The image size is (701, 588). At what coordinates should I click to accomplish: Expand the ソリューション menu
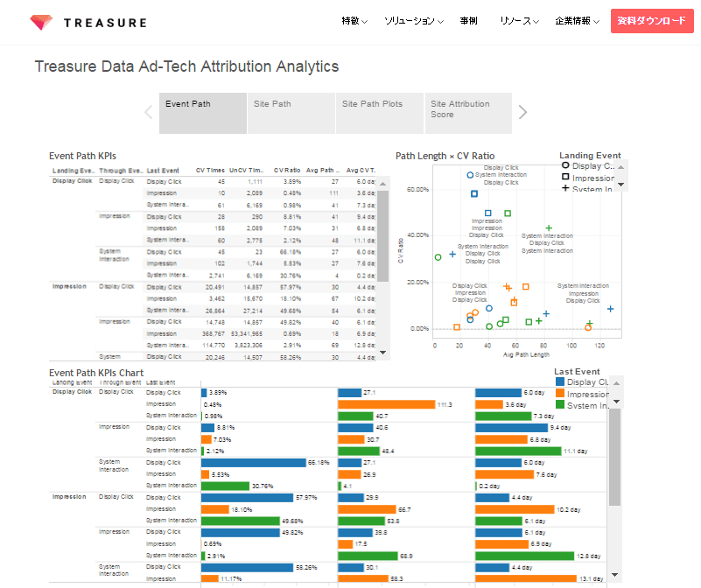[x=414, y=21]
